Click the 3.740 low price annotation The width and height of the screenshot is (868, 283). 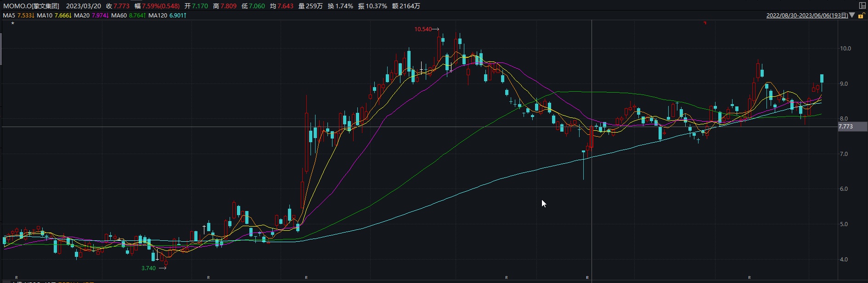(148, 268)
